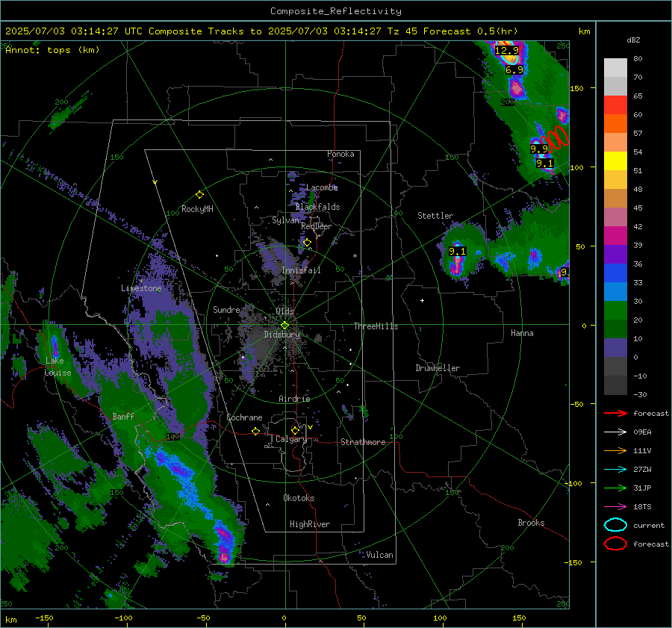Pick the light gray 80 dBZ swatch

point(615,67)
